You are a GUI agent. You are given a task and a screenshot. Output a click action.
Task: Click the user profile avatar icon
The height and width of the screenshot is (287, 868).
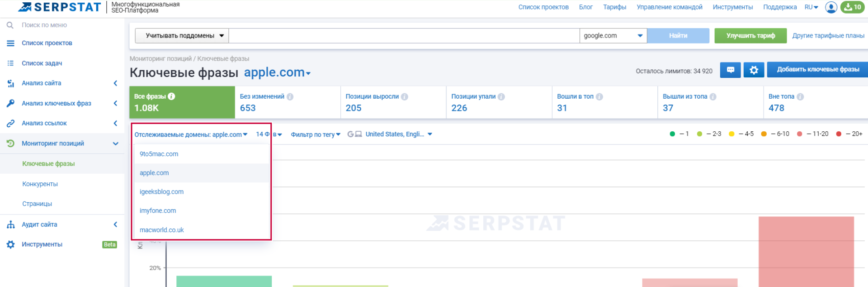[830, 7]
